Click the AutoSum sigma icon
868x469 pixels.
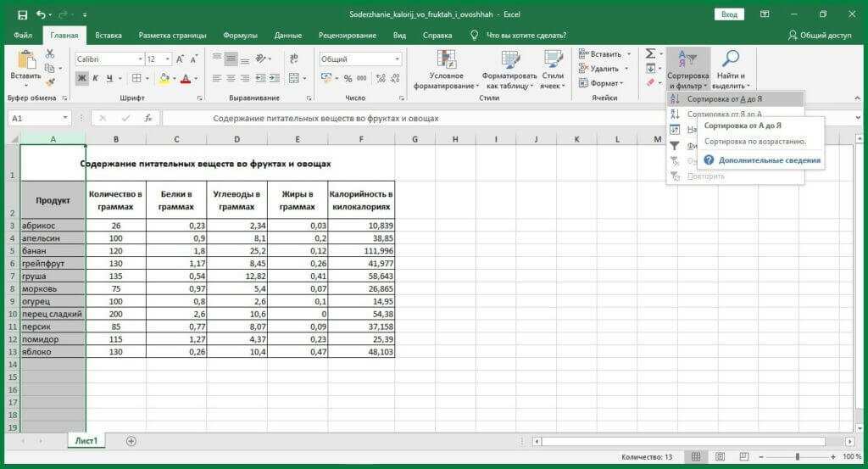[650, 53]
